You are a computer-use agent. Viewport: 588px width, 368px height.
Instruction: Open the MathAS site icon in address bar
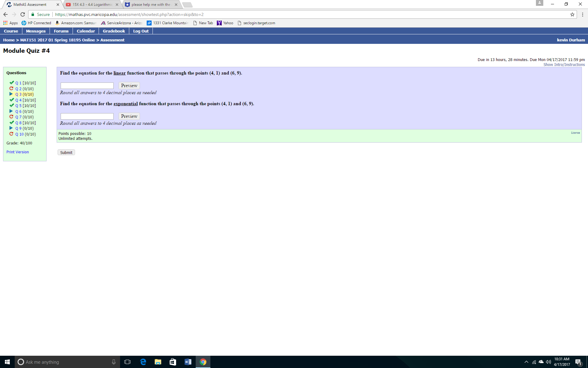(32, 14)
